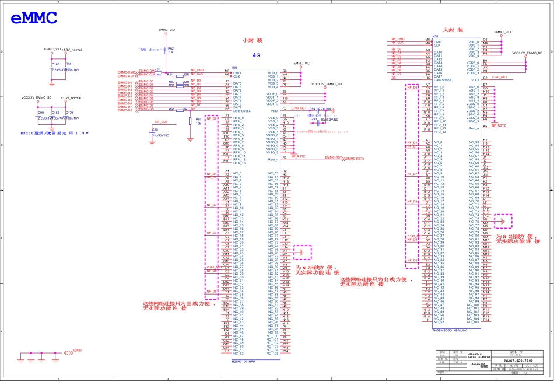Select the EMMC-CMD signal port label
Screen dimensions: 554x392
click(125, 72)
